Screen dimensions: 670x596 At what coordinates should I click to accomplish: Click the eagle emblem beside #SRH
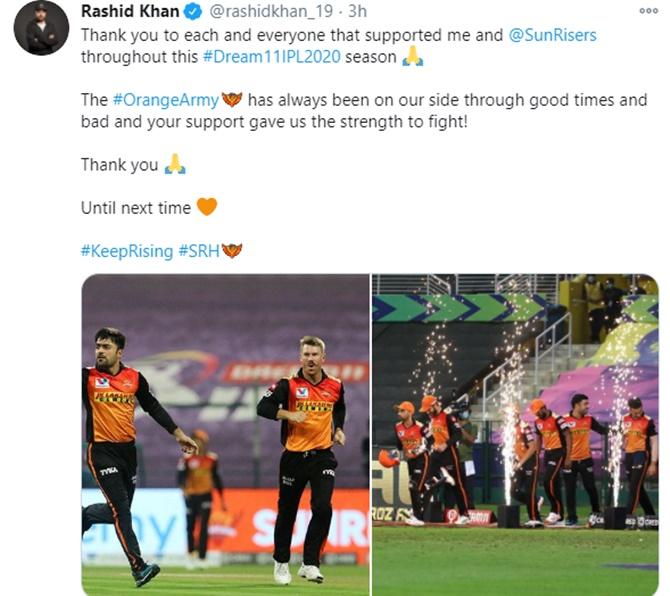(x=232, y=250)
